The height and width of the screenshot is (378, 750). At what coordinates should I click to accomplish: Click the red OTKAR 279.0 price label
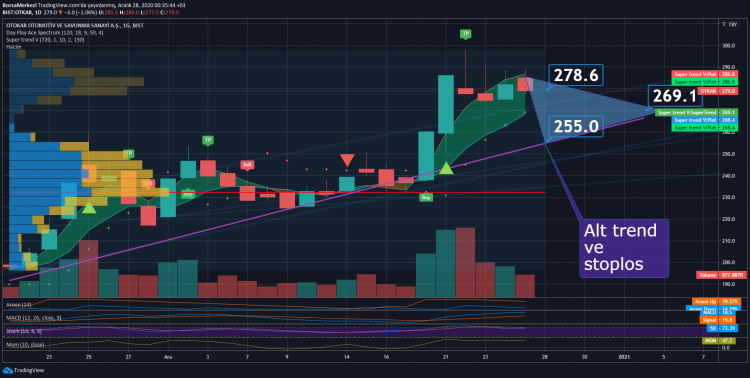pyautogui.click(x=718, y=91)
